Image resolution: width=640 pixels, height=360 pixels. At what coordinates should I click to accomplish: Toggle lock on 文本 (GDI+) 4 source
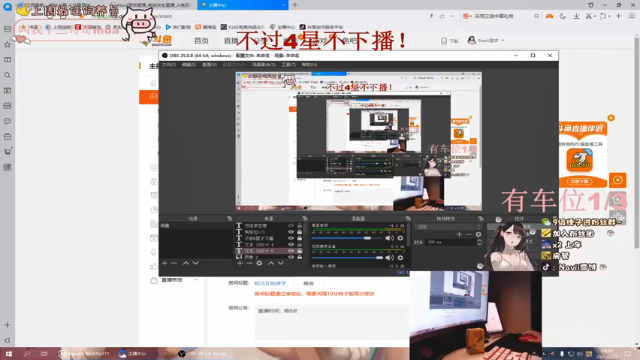300,244
